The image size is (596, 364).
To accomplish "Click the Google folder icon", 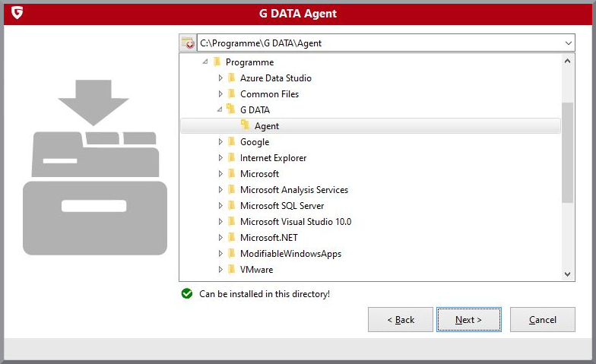I will (231, 141).
